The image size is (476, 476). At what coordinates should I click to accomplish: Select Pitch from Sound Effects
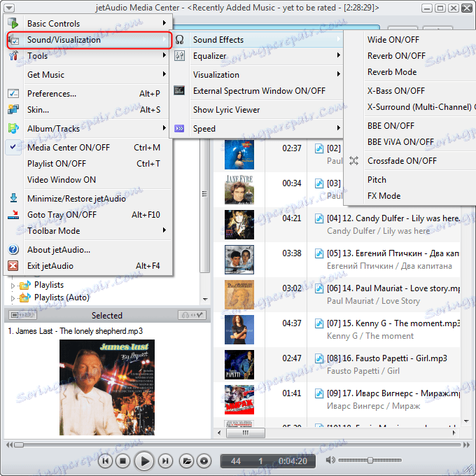[377, 180]
